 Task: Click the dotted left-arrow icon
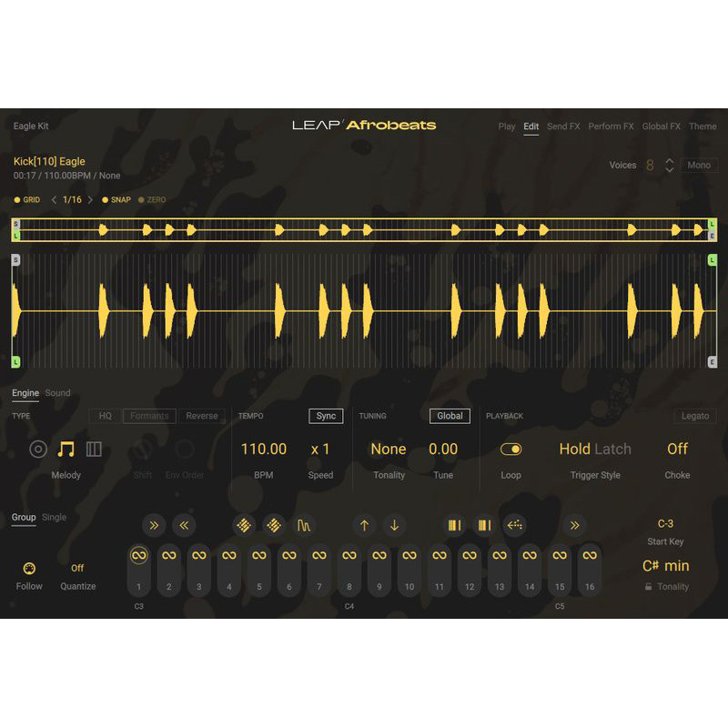click(514, 525)
